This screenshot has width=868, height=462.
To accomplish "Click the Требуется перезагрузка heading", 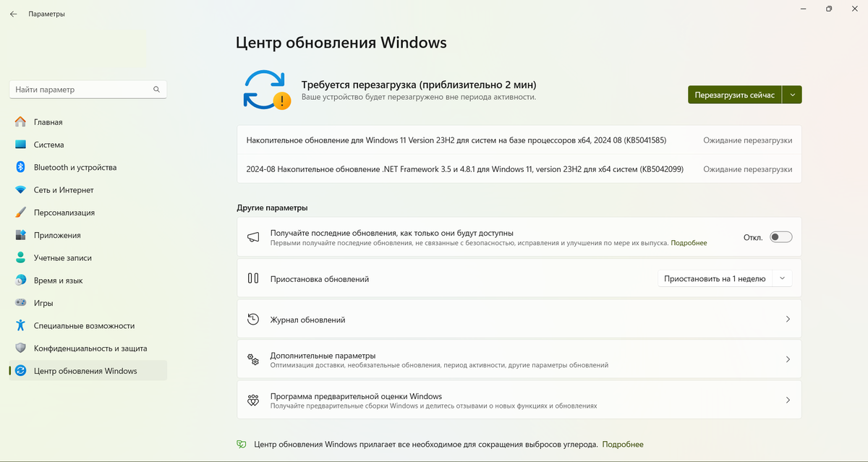I will pyautogui.click(x=419, y=84).
